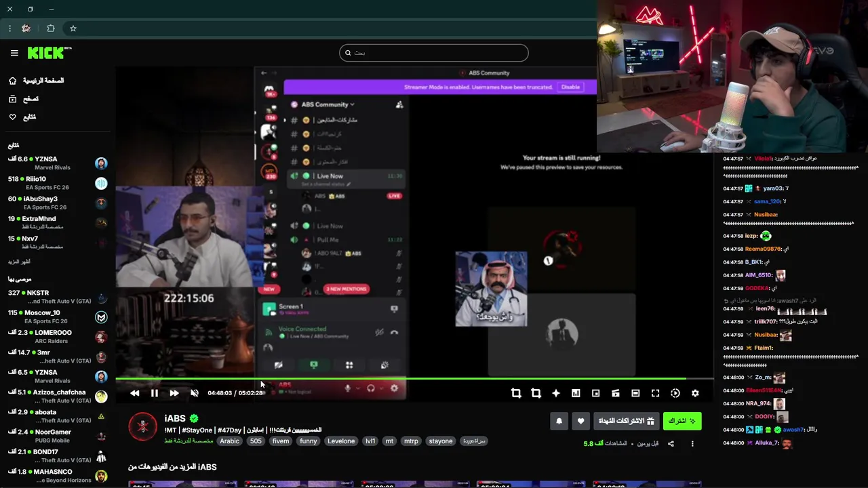Click chat username yara03
Image resolution: width=868 pixels, height=488 pixels.
(772, 188)
